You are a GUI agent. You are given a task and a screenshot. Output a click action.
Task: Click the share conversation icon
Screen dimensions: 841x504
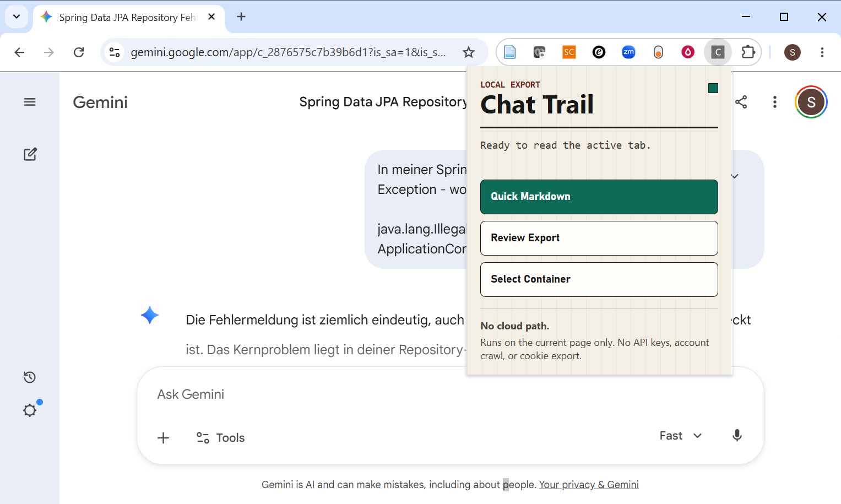click(x=741, y=102)
